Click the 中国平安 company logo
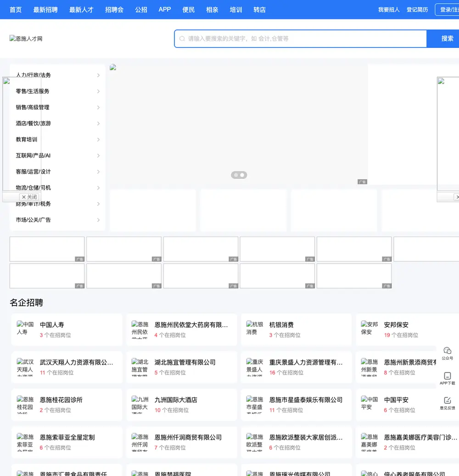 point(369,404)
